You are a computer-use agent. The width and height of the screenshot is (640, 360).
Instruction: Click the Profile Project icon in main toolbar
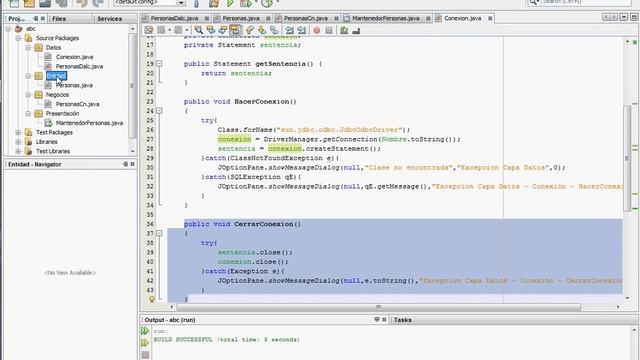(267, 3)
